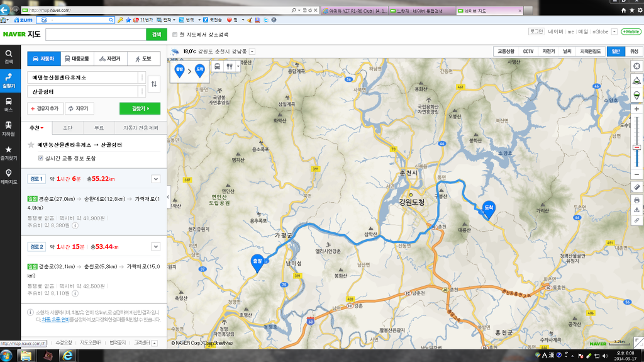Viewport: 644px width, 362px height.
Task: Swap start and destination arrows icon
Action: [x=153, y=84]
